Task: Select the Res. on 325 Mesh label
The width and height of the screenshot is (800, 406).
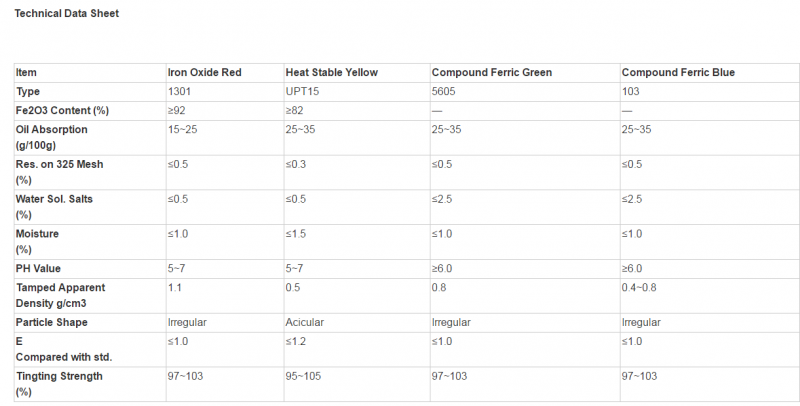Action: (59, 172)
